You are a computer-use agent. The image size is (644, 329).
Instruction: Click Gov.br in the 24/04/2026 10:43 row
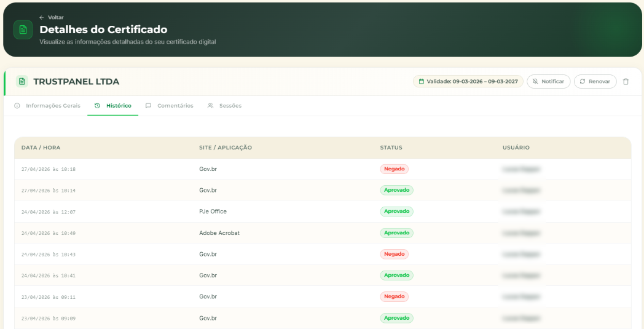coord(208,254)
